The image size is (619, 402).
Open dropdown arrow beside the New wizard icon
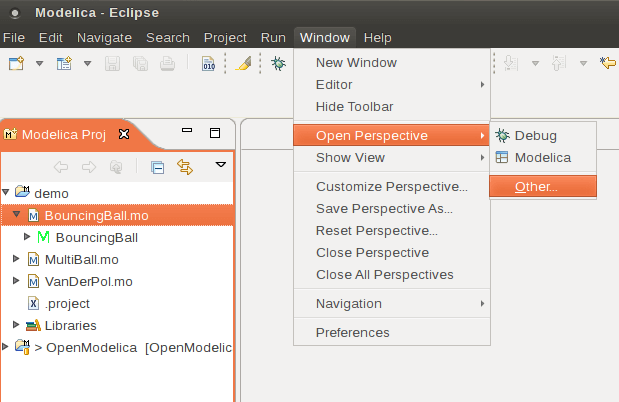click(x=39, y=63)
